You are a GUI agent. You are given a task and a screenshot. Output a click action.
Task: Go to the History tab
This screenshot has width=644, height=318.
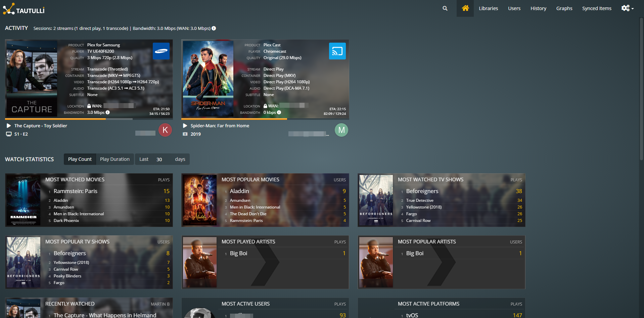point(538,8)
